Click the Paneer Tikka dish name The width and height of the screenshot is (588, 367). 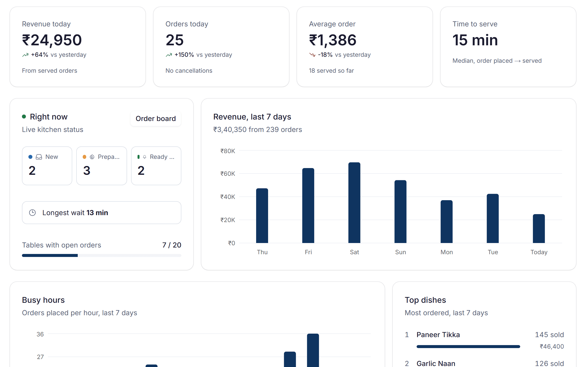pos(438,335)
